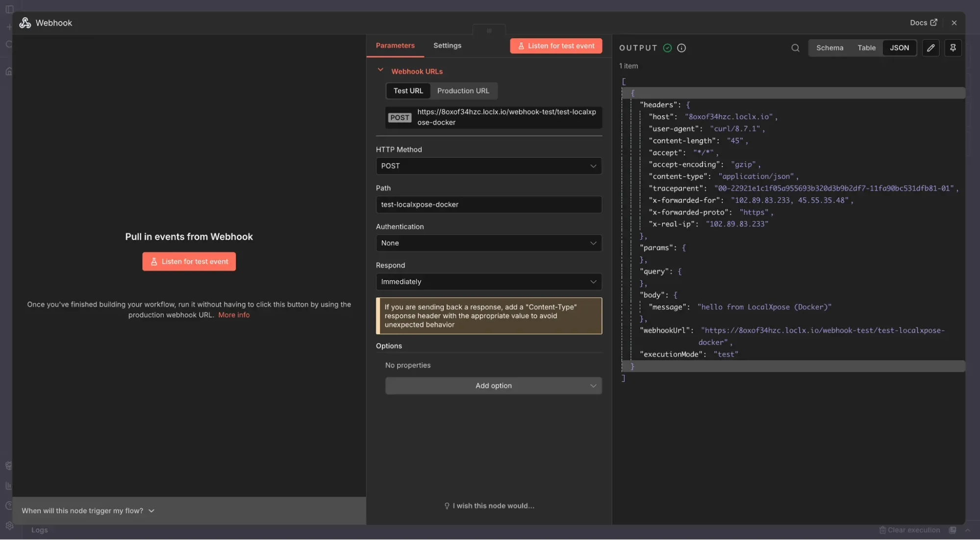
Task: Expand When will this node trigger my flow
Action: pos(87,511)
